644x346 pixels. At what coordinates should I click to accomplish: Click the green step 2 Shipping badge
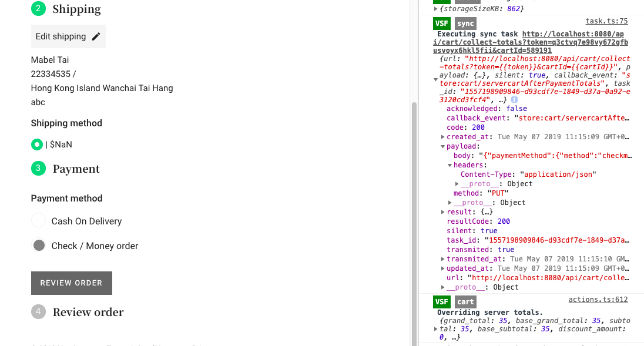38,8
